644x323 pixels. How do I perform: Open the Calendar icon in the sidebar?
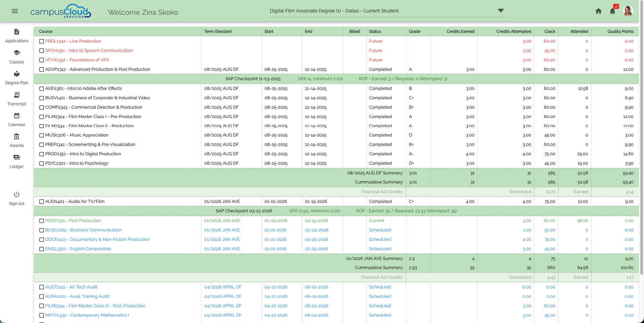click(16, 116)
